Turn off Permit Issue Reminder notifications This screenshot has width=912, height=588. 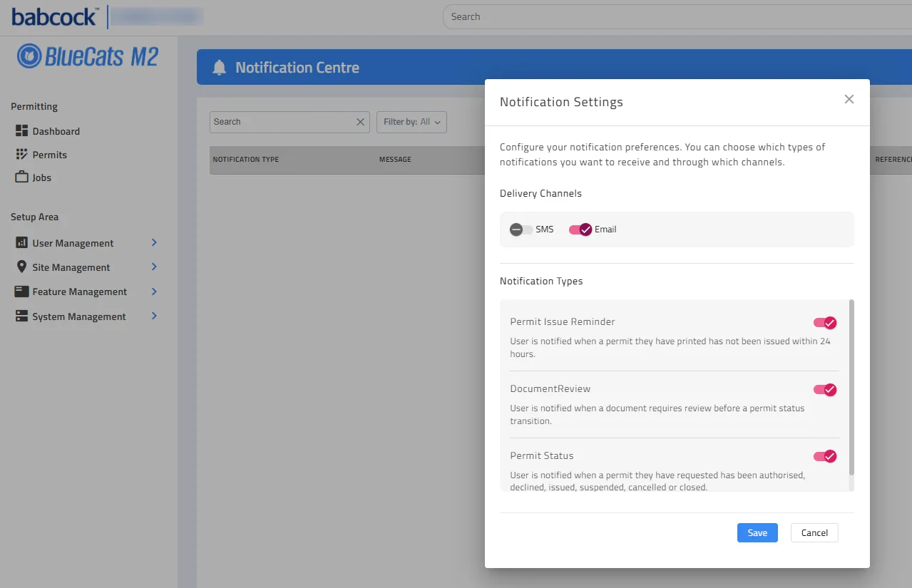coord(825,323)
